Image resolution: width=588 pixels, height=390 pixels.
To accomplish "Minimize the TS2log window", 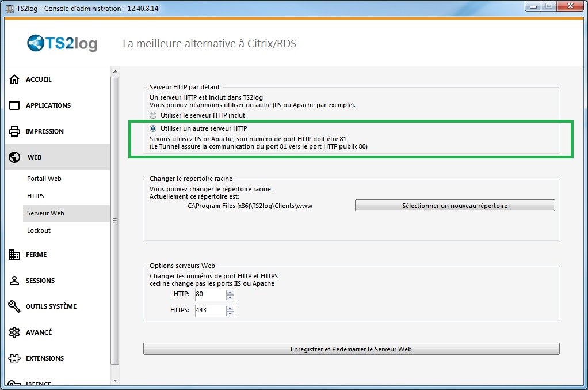I will tap(533, 6).
